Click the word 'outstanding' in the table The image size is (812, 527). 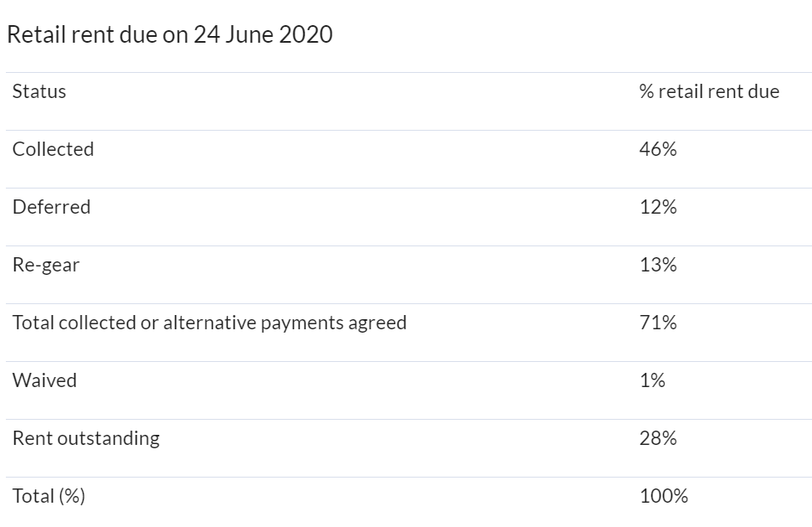[108, 439]
